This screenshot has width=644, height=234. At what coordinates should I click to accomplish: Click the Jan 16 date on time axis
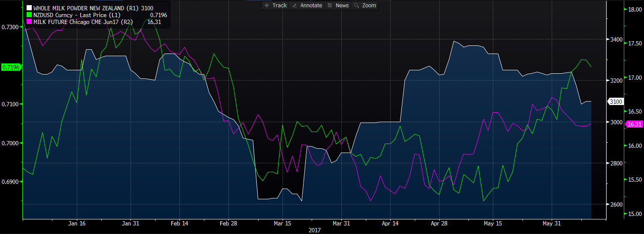pos(77,224)
